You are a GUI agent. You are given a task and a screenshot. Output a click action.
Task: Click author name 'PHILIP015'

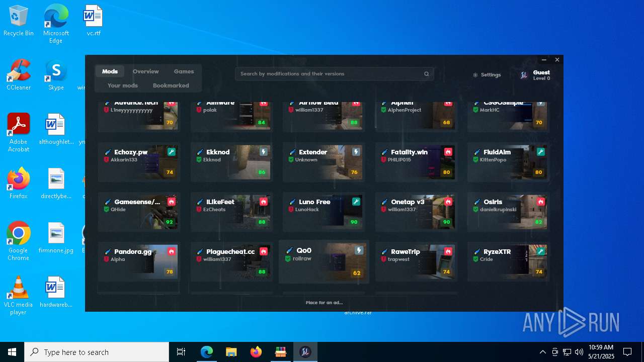(399, 160)
